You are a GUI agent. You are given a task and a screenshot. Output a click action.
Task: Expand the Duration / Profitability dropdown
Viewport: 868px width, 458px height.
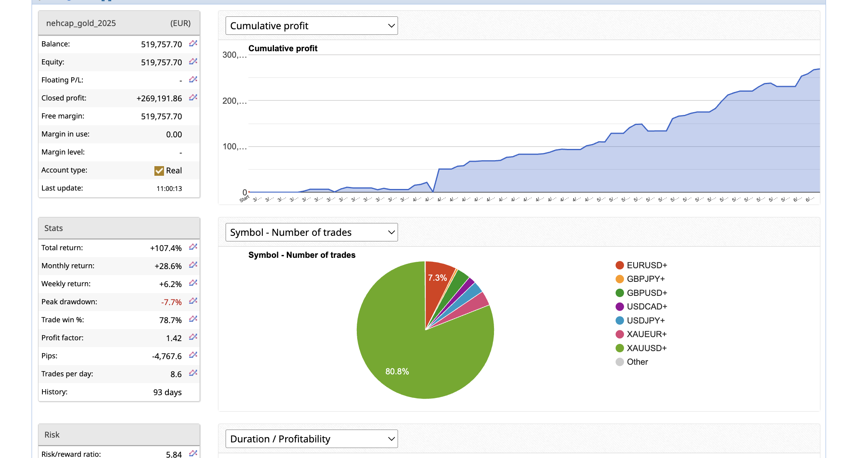point(312,439)
